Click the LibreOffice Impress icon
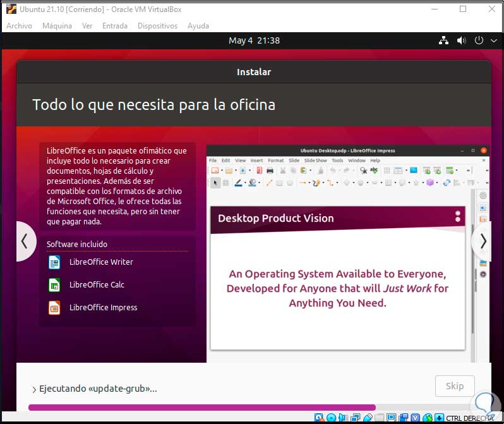 tap(54, 308)
